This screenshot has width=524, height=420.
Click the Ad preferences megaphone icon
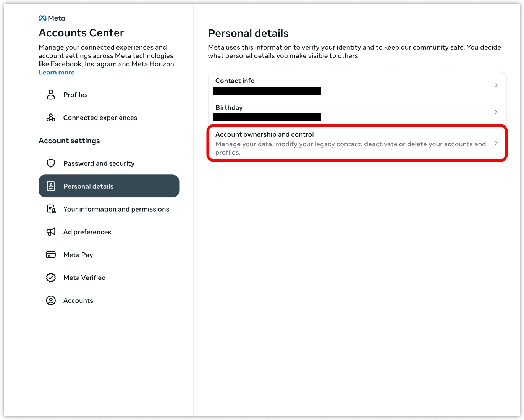pyautogui.click(x=51, y=232)
